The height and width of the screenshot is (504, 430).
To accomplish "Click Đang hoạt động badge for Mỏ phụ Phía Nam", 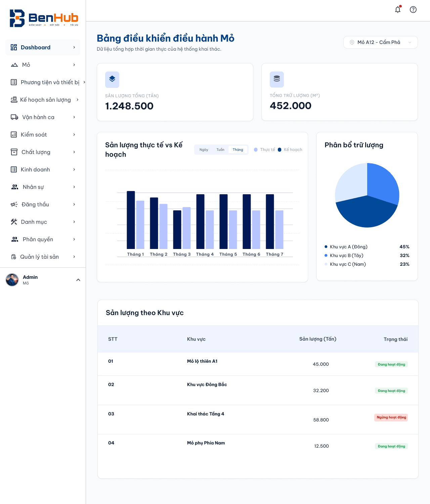I will (x=391, y=446).
